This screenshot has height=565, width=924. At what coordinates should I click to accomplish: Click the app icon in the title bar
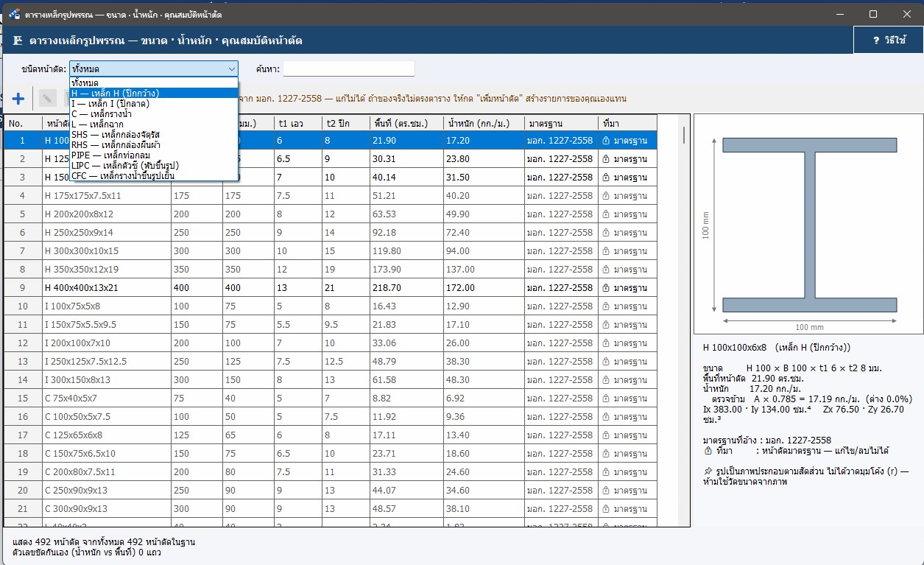tap(13, 14)
